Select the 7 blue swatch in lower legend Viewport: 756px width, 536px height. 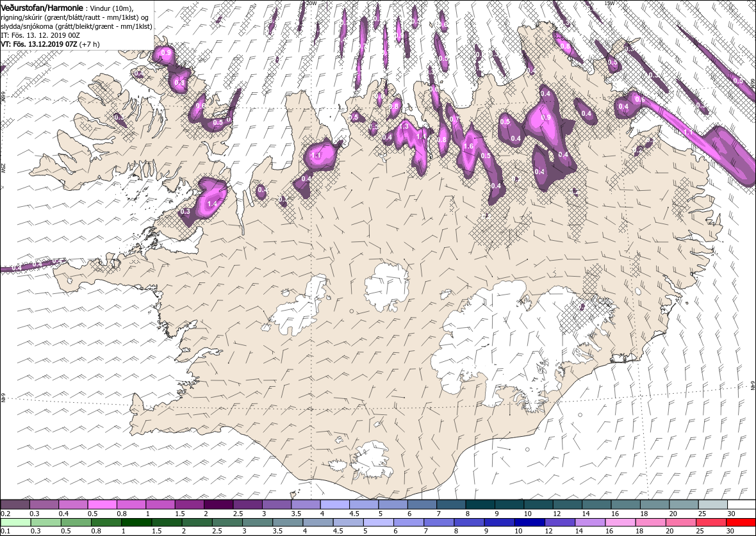438,523
